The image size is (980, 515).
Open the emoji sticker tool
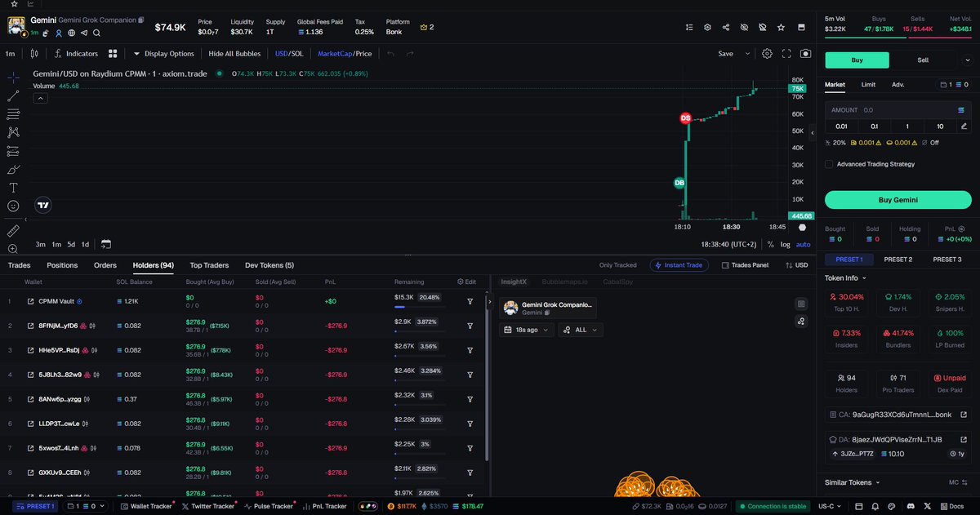click(x=13, y=206)
